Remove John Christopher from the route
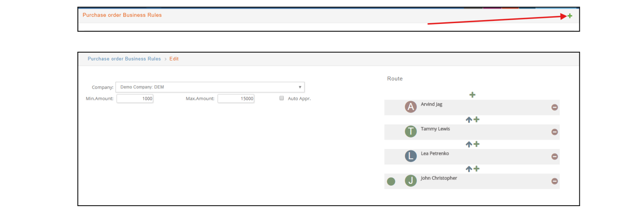Viewport: 644px width, 213px height. (x=555, y=181)
